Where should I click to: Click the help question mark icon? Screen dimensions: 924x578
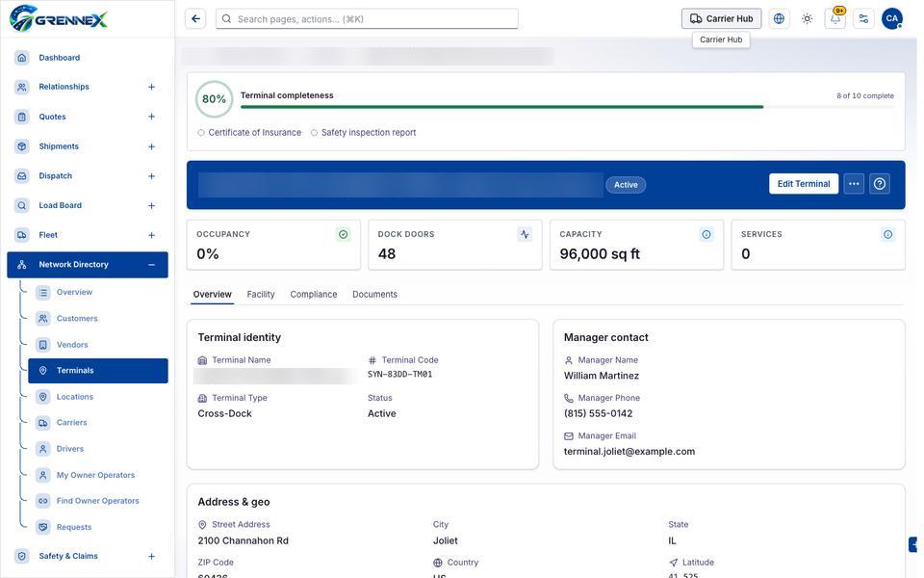[880, 184]
